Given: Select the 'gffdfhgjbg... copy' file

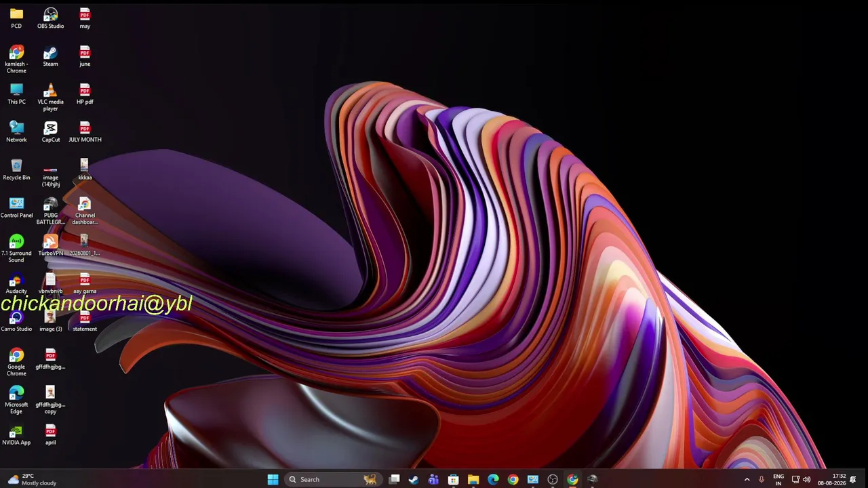Looking at the screenshot, I should [x=50, y=401].
